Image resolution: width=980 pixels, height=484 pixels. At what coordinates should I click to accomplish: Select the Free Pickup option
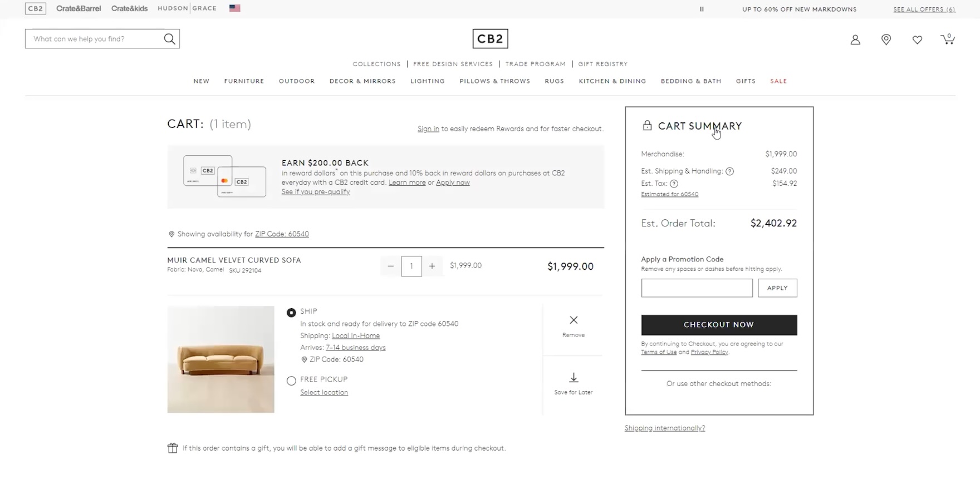coord(291,381)
